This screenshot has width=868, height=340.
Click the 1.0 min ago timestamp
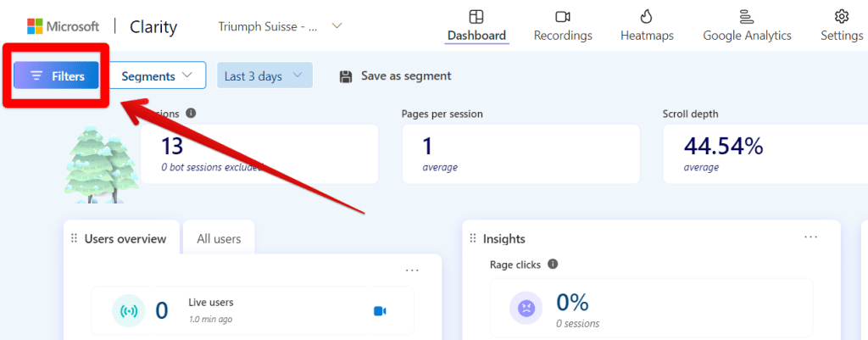[210, 319]
